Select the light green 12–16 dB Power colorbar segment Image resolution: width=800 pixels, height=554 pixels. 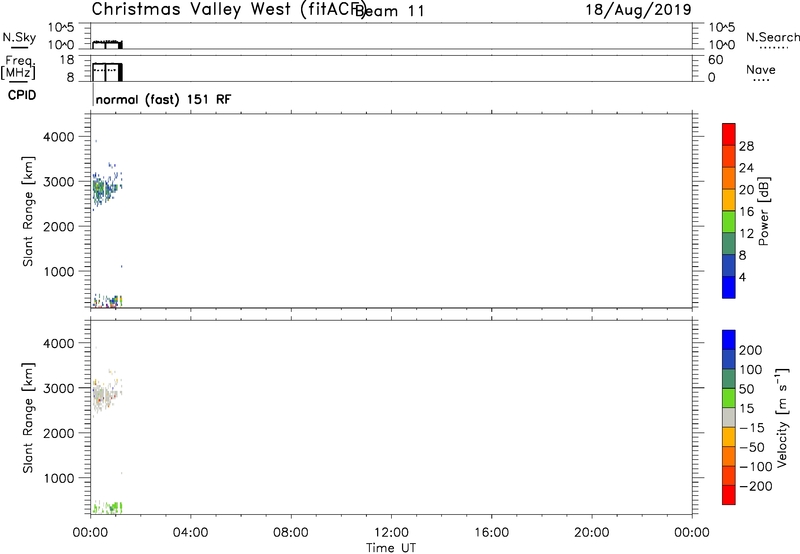pyautogui.click(x=729, y=221)
